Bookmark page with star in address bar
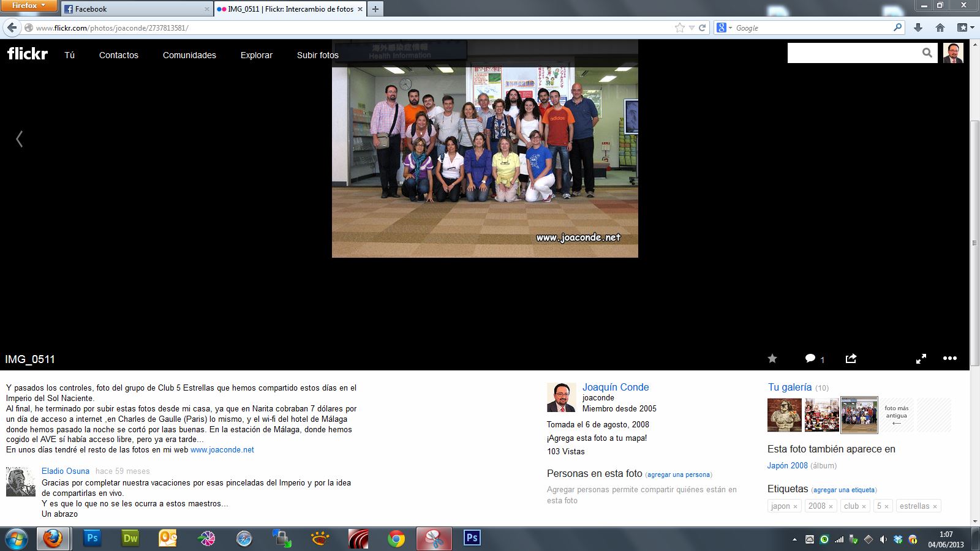The image size is (980, 551). [x=679, y=28]
